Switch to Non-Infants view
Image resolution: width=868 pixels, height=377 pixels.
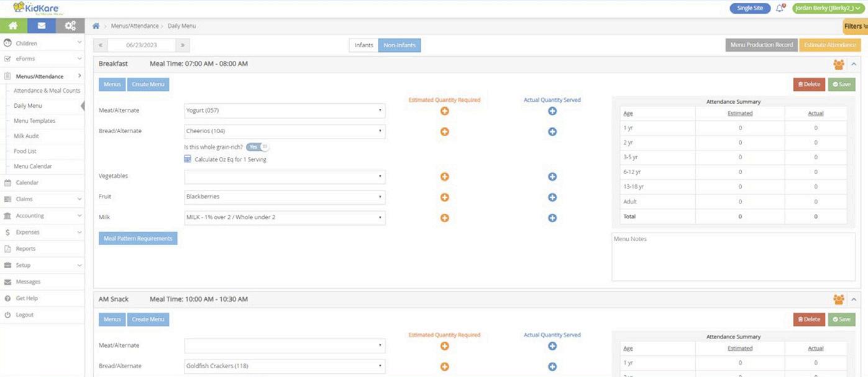[x=400, y=45]
